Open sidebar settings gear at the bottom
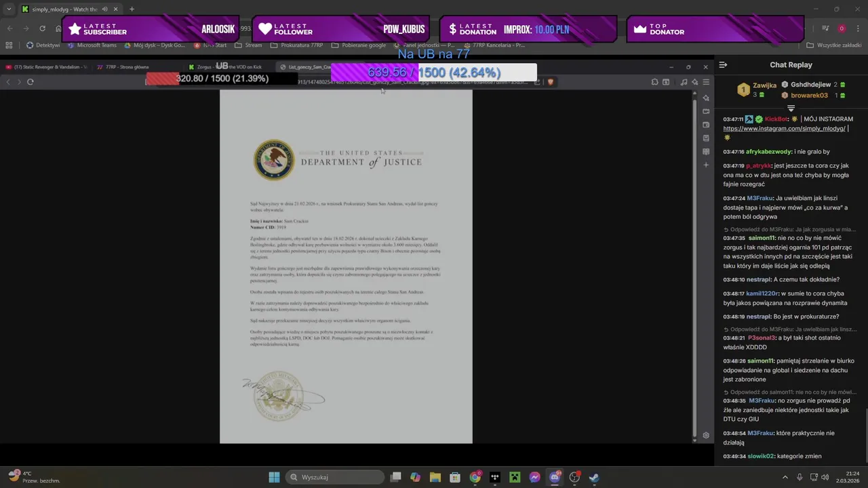The height and width of the screenshot is (488, 868). (x=706, y=435)
